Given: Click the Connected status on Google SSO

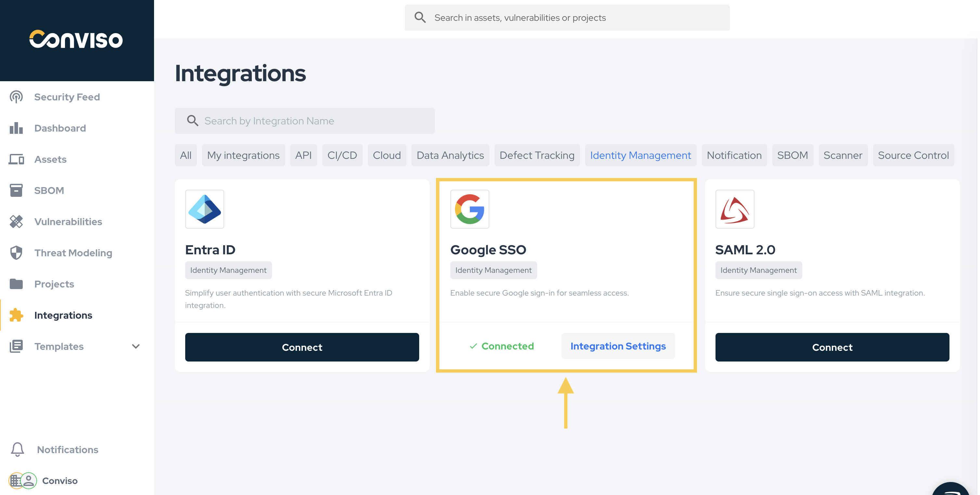Looking at the screenshot, I should (501, 346).
